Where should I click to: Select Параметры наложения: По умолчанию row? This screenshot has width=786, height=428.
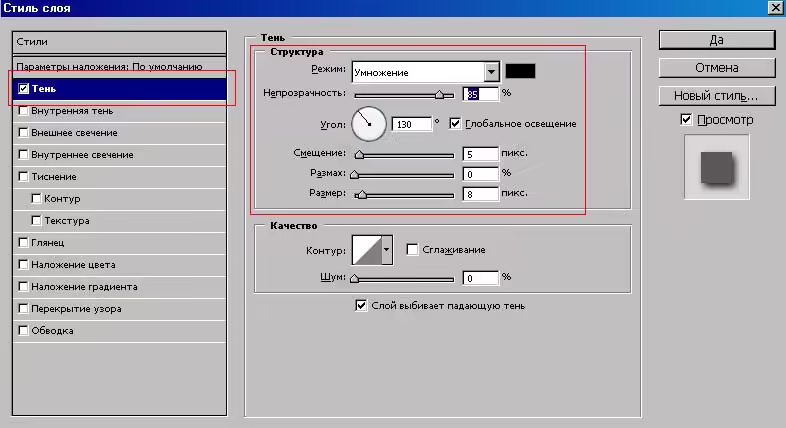119,67
